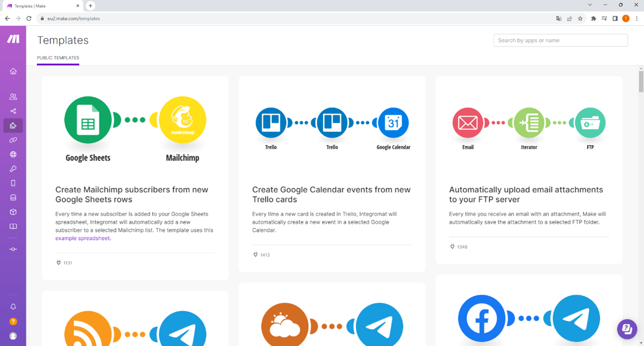644x346 pixels.
Task: Click the Iterator module icon
Action: pyautogui.click(x=529, y=123)
